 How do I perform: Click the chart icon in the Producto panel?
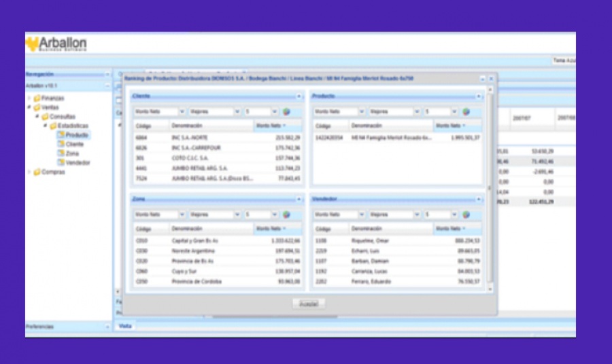[x=466, y=112]
